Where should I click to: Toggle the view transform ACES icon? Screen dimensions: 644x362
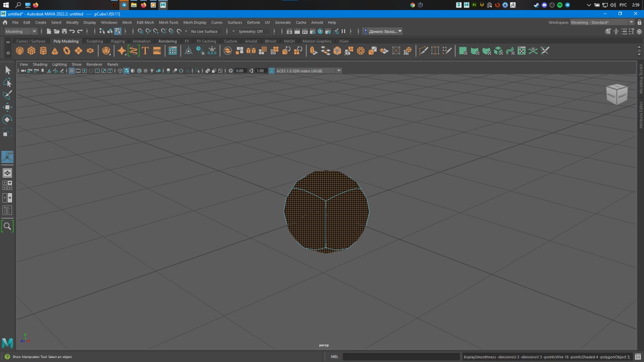[x=272, y=71]
